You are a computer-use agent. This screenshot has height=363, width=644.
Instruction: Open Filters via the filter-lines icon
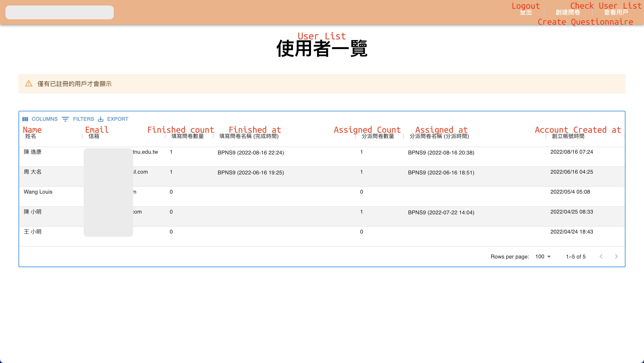coord(65,119)
